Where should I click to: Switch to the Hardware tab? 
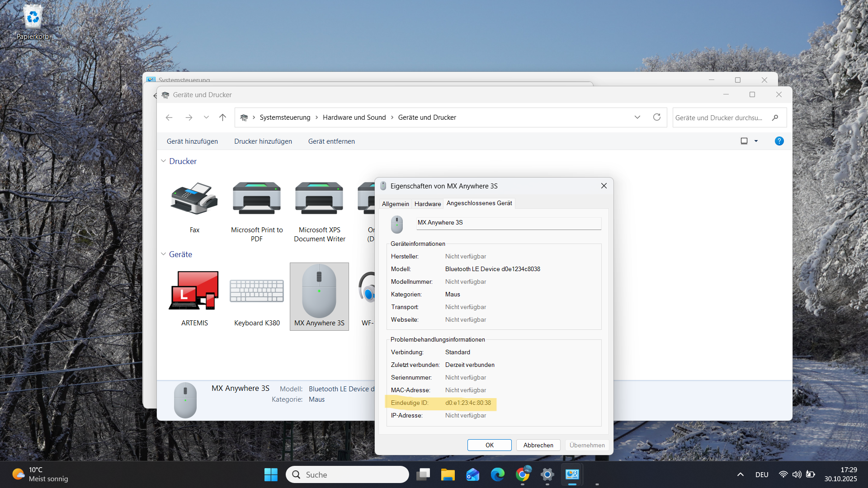pos(427,204)
